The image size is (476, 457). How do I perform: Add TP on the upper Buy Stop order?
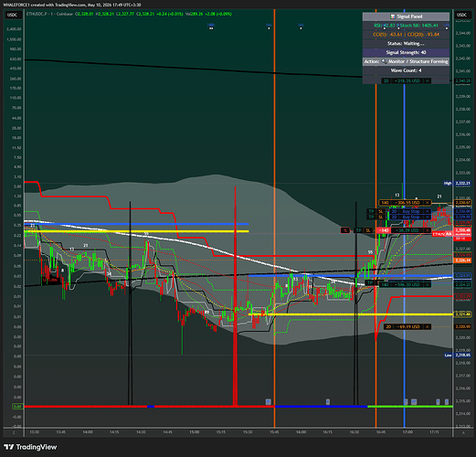click(371, 211)
